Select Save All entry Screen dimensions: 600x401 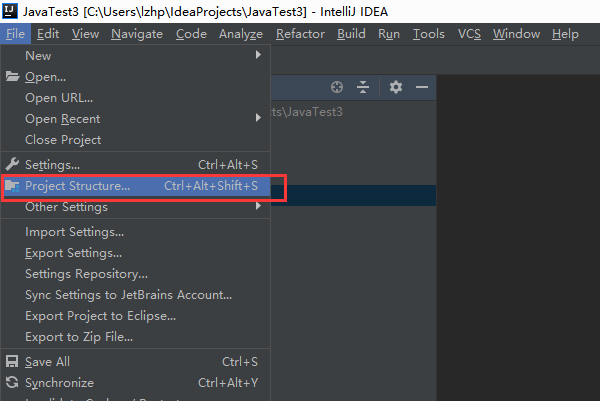pos(135,362)
